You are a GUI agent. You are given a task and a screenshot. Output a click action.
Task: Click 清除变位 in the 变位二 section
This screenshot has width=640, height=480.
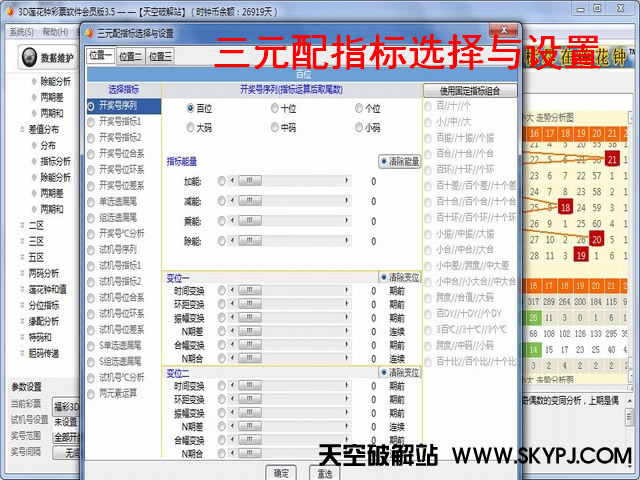(384, 372)
